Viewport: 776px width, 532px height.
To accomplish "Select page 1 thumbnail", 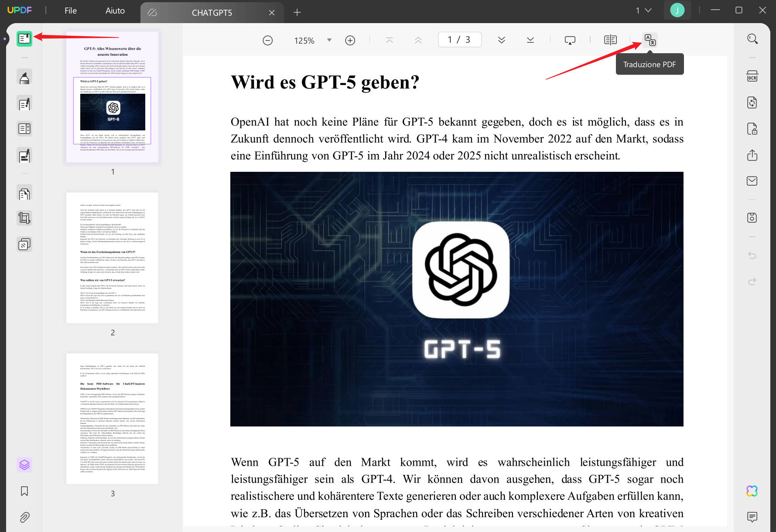I will click(113, 97).
